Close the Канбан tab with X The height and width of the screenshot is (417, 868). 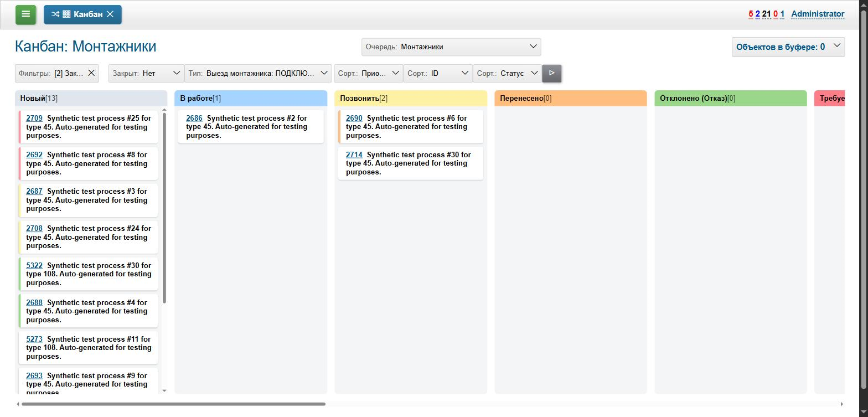110,14
